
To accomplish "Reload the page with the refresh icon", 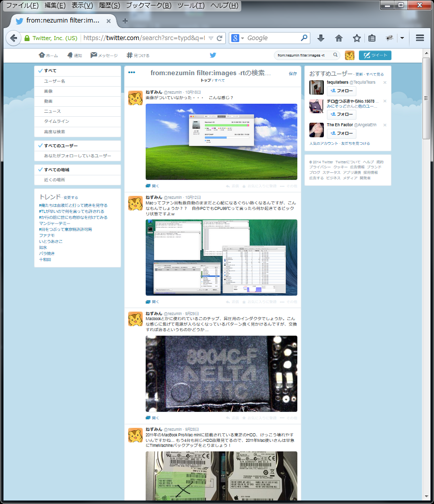I will click(219, 38).
